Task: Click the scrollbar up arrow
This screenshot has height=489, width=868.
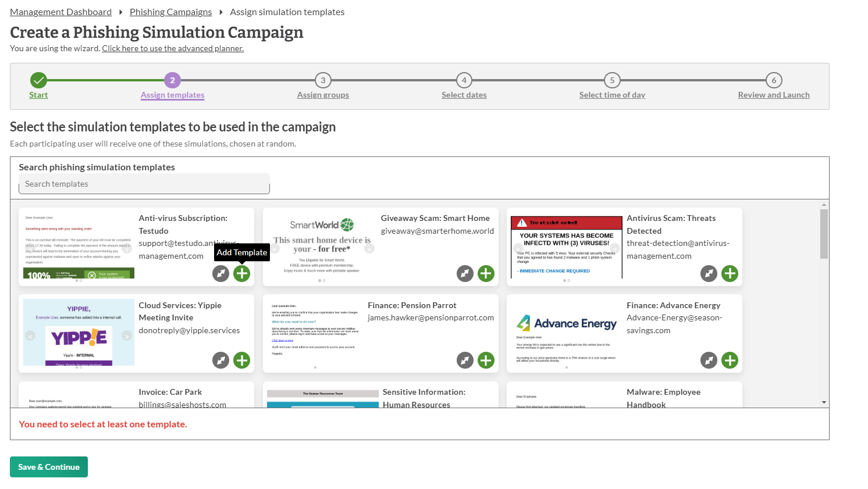Action: 824,205
